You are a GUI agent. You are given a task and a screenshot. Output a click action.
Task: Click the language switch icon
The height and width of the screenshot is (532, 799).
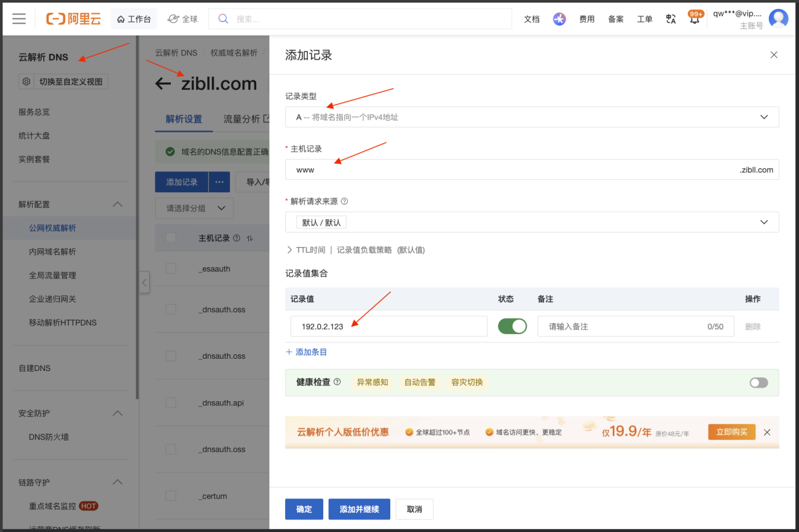[671, 19]
